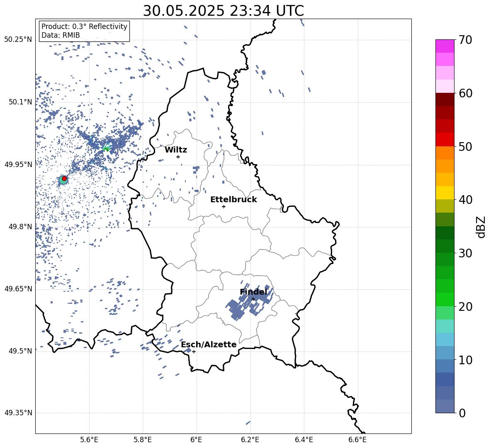Click the Findel city label
The width and height of the screenshot is (491, 448).
tap(253, 292)
